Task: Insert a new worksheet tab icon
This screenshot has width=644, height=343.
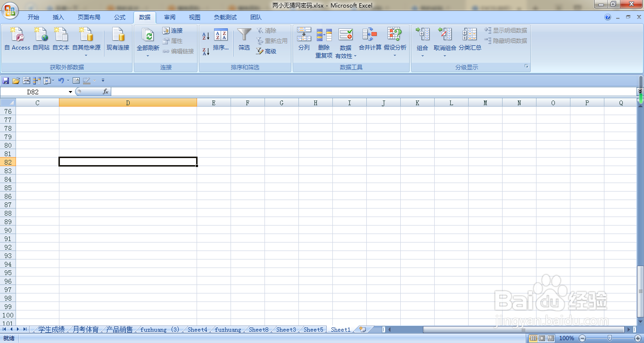Action: [x=362, y=329]
